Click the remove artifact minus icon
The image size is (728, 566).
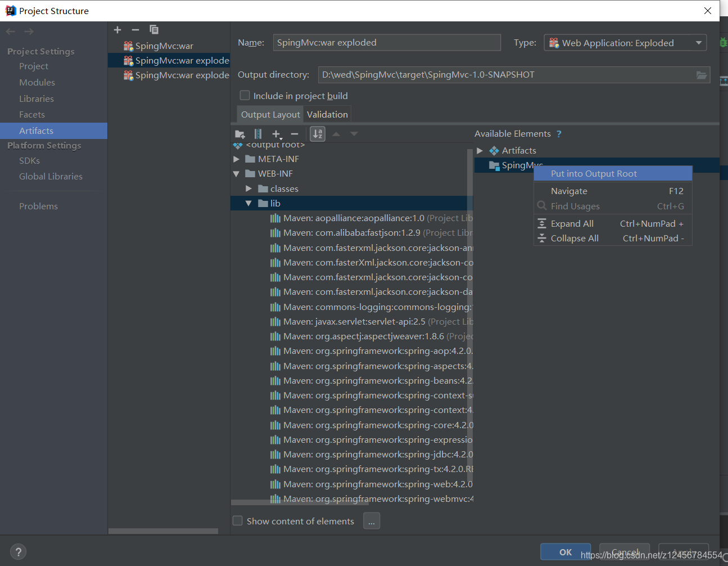(x=135, y=29)
